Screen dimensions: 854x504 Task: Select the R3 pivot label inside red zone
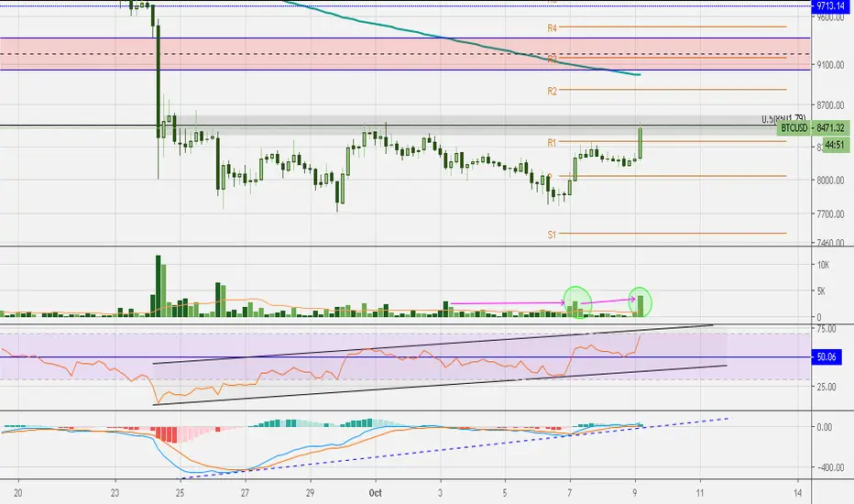pos(553,59)
